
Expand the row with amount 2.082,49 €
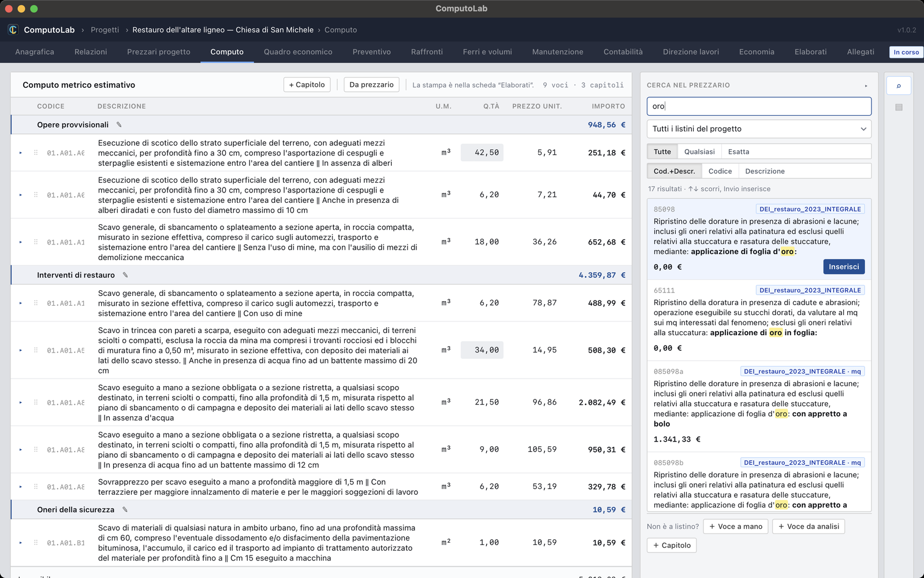[21, 402]
